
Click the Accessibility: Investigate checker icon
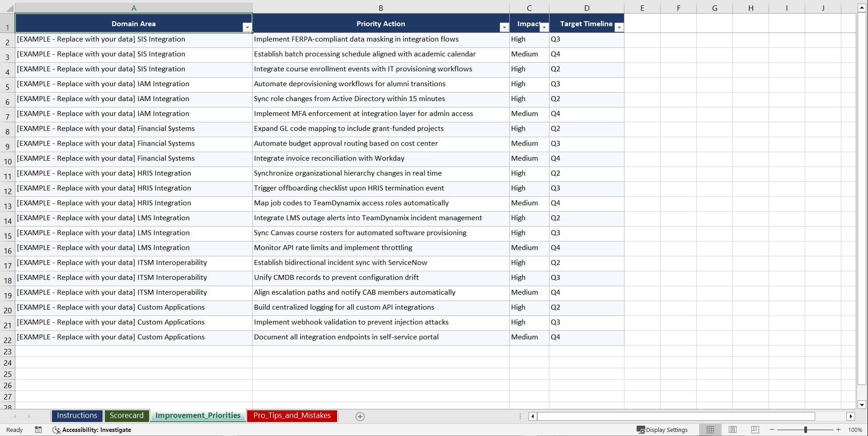point(56,430)
